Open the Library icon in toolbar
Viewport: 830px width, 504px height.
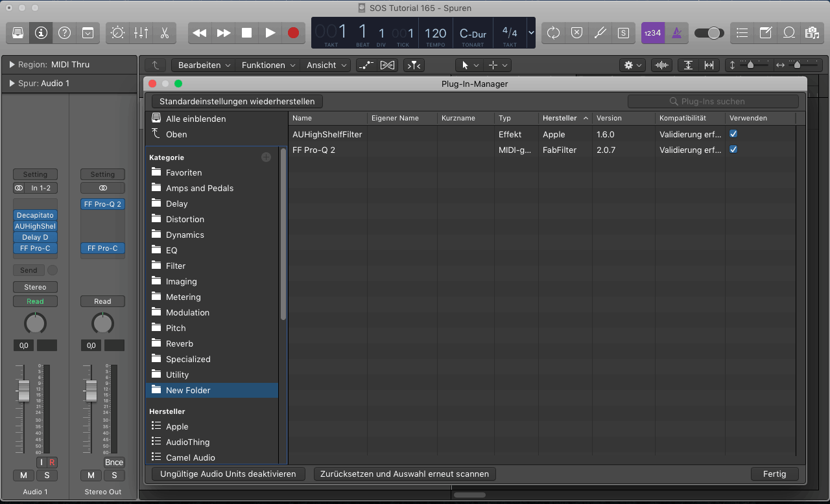coord(18,32)
